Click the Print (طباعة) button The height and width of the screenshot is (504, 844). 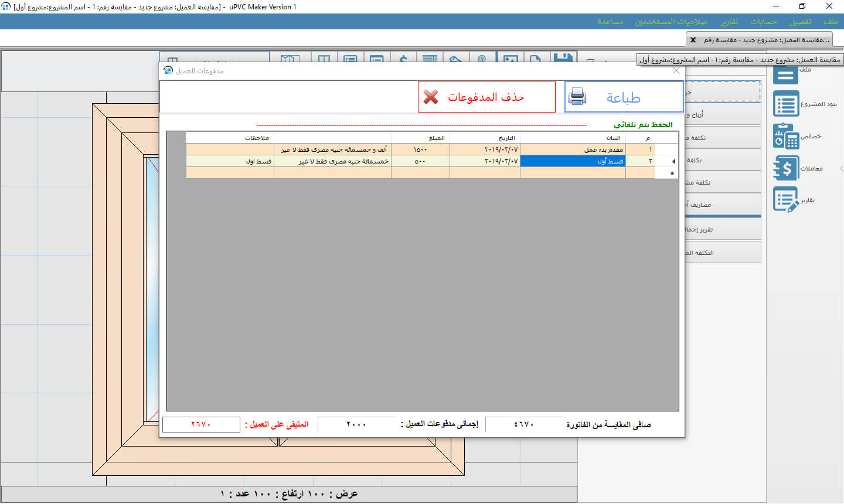click(x=624, y=97)
